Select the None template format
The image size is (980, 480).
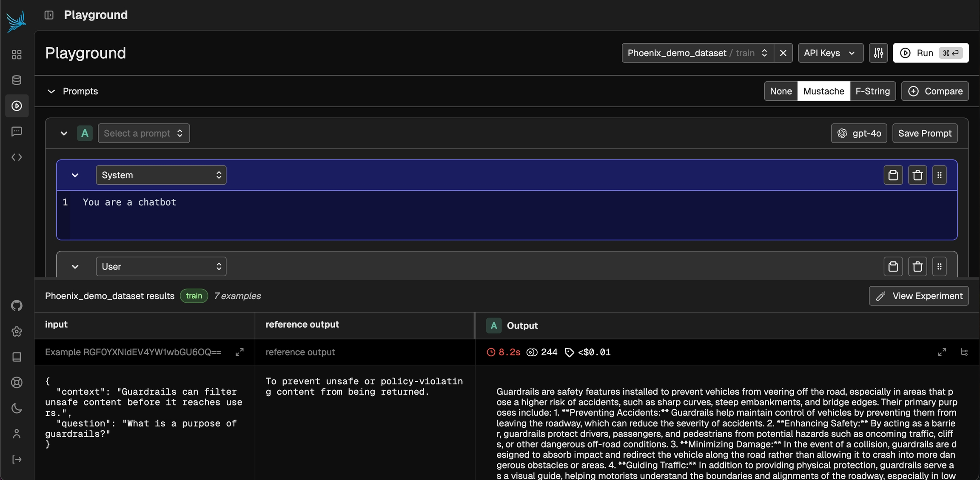pyautogui.click(x=781, y=91)
